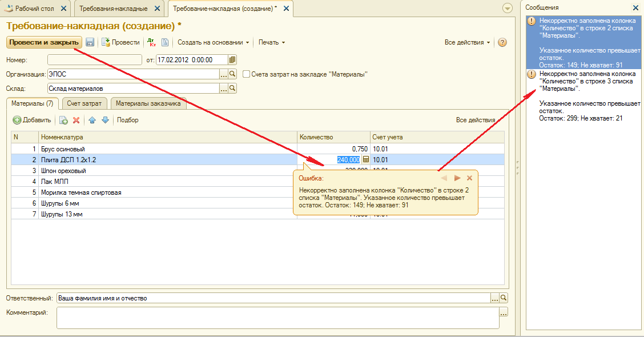Viewport: 644px width, 337px height.
Task: Click the help question mark icon
Action: tap(502, 42)
